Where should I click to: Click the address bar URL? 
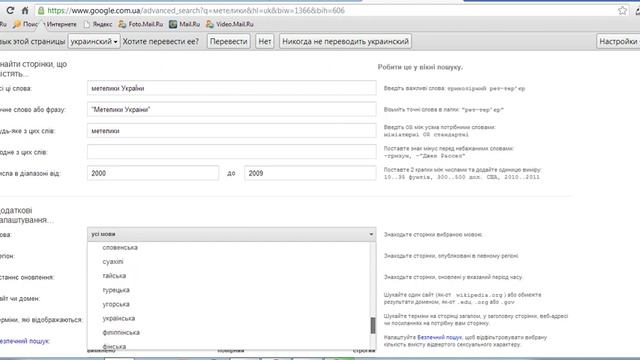tap(196, 11)
